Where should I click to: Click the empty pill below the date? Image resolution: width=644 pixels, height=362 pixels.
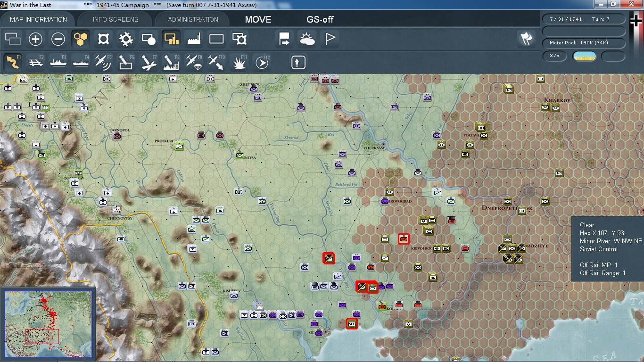pos(584,31)
